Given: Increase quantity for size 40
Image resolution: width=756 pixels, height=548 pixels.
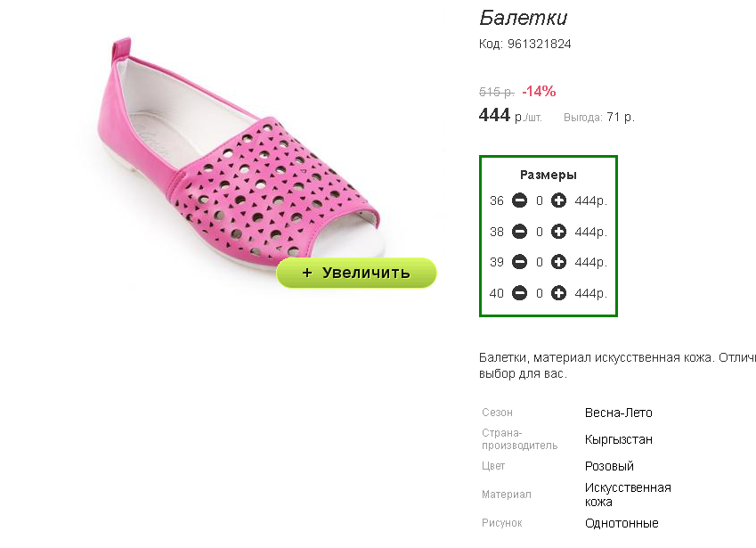Looking at the screenshot, I should (x=559, y=293).
